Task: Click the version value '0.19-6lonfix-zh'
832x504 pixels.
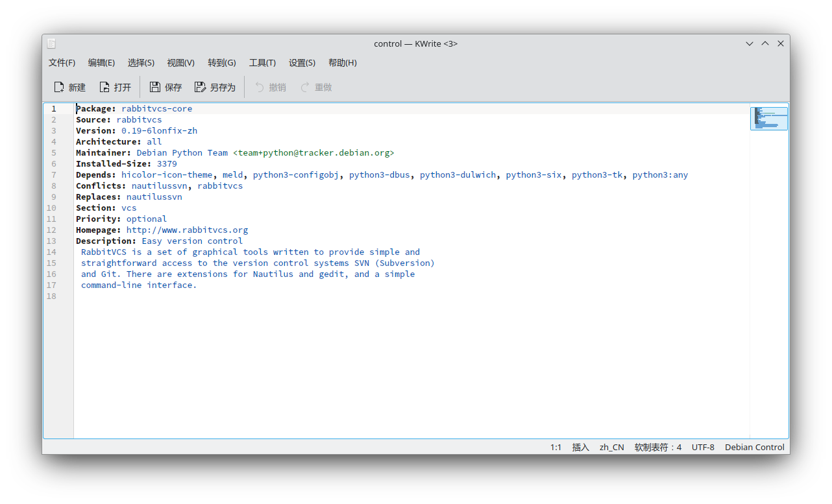Action: pos(159,131)
